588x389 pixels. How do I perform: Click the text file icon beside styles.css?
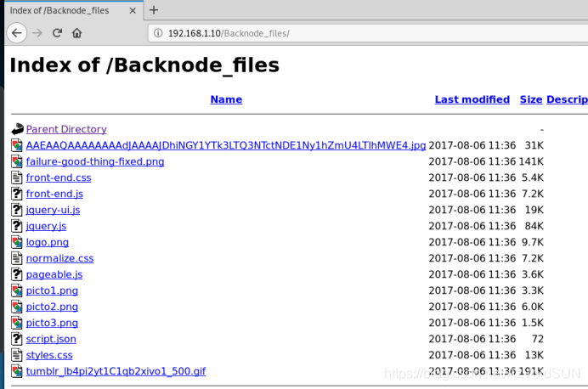pos(17,354)
